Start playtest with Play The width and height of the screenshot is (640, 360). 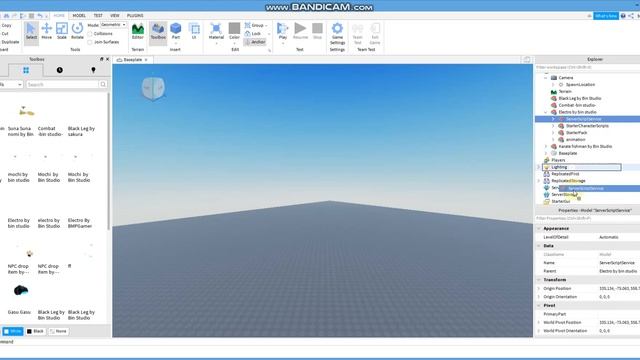tap(282, 31)
